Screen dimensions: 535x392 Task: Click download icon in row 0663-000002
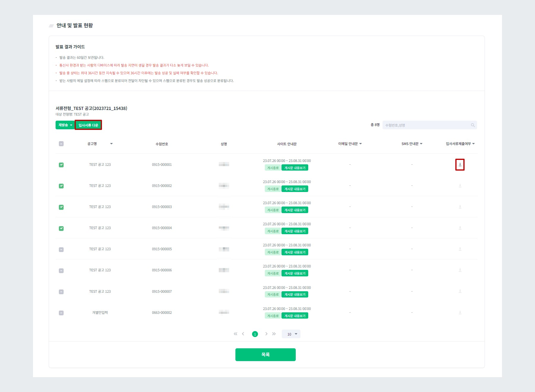click(x=460, y=313)
